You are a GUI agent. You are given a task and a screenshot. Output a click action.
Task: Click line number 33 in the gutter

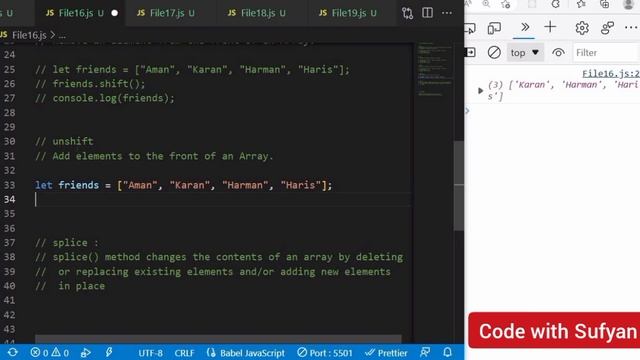(x=9, y=185)
